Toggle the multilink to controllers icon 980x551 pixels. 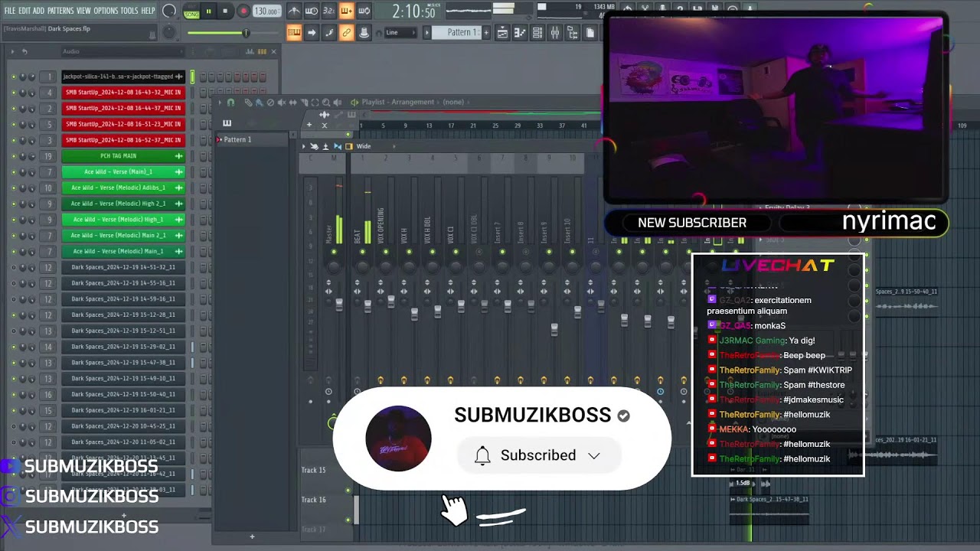346,33
